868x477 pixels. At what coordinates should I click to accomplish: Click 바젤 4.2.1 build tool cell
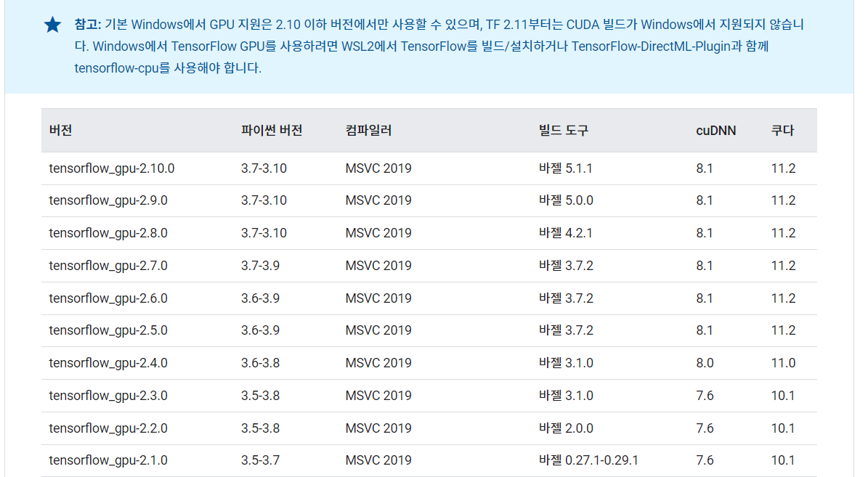[x=565, y=233]
